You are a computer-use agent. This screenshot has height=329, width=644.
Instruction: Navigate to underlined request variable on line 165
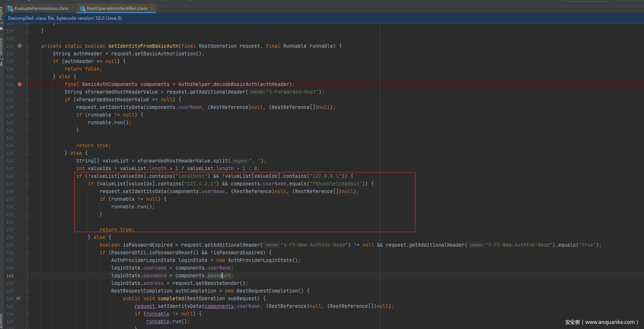(x=144, y=306)
